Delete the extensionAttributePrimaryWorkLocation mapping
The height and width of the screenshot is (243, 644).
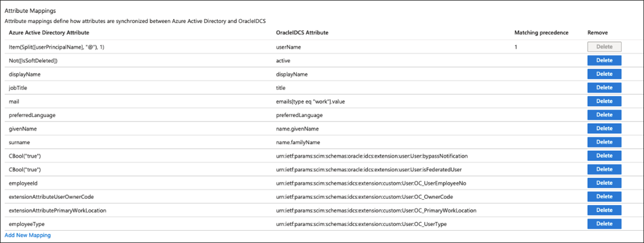pos(604,210)
